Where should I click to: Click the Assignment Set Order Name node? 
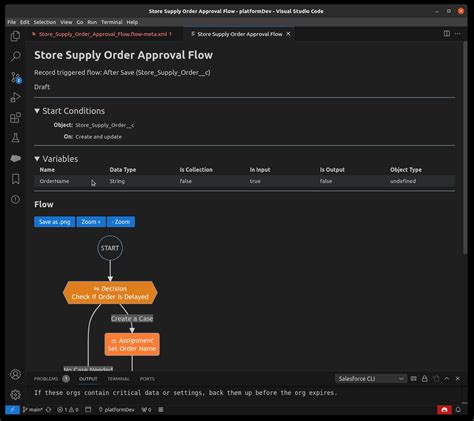coord(132,344)
